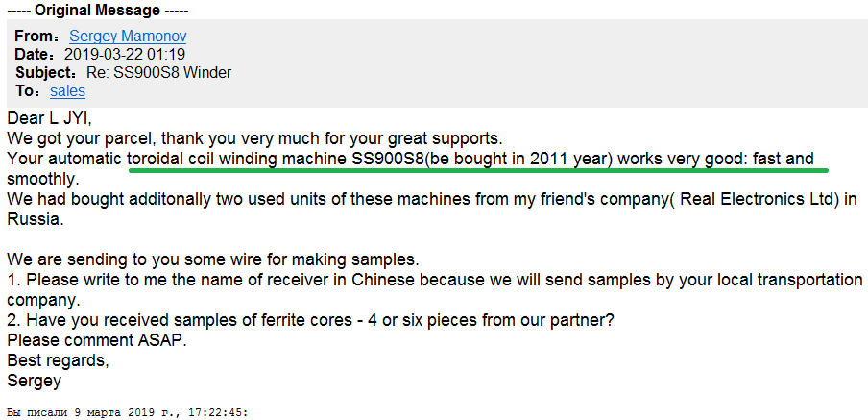
Task: Click the Russian quoted date line
Action: click(x=128, y=413)
